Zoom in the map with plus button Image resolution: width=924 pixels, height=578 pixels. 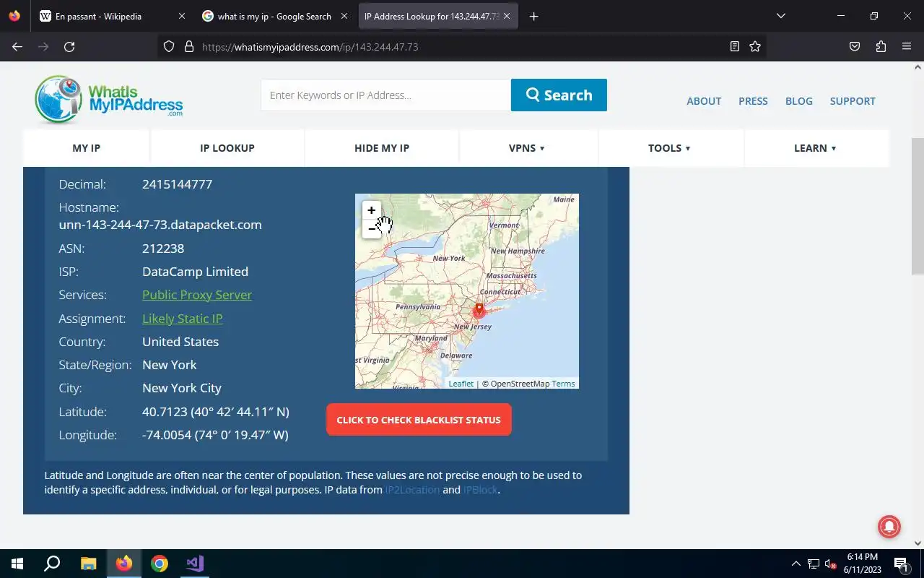pyautogui.click(x=371, y=210)
